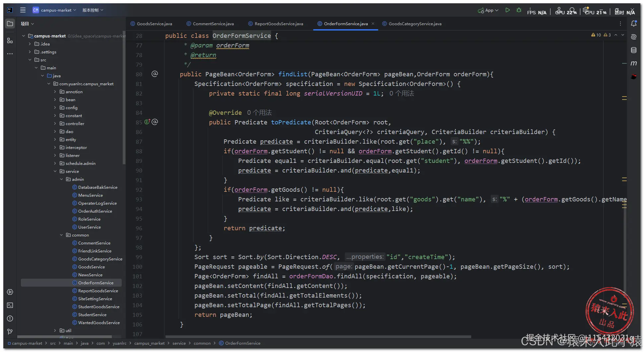
Task: Open the 版本控制 version control dropdown
Action: coord(93,10)
